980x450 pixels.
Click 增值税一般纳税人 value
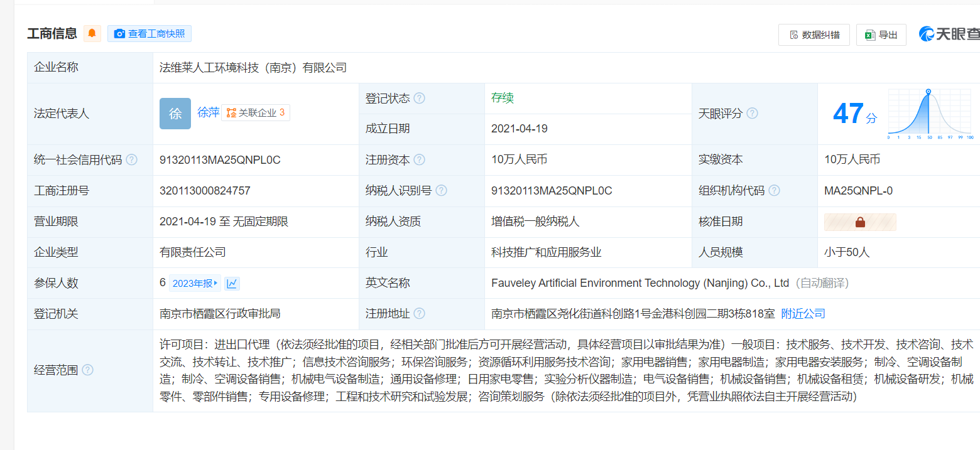[x=535, y=222]
